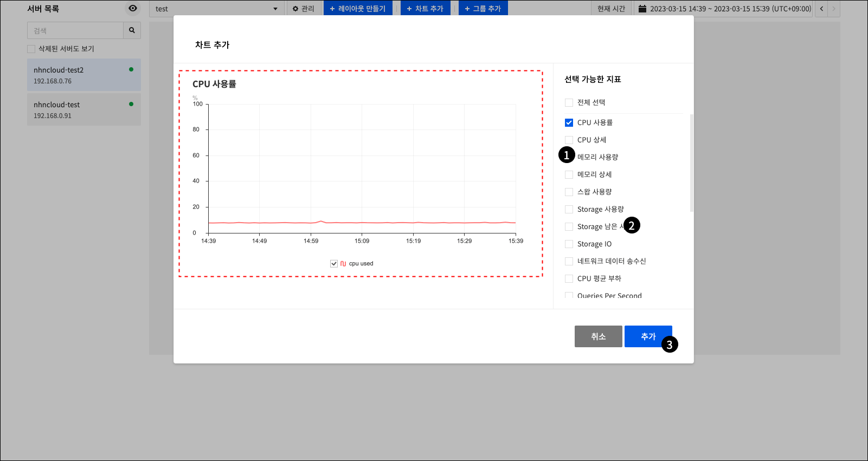The height and width of the screenshot is (461, 868).
Task: Check the CPU 평균 부하 checkbox
Action: 569,278
